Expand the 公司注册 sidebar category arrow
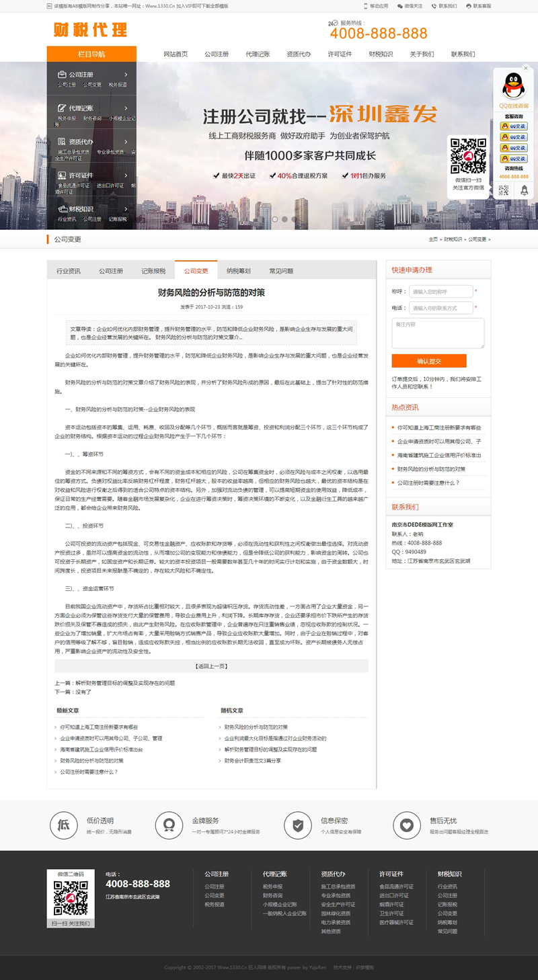Image resolution: width=538 pixels, height=980 pixels. coord(126,75)
